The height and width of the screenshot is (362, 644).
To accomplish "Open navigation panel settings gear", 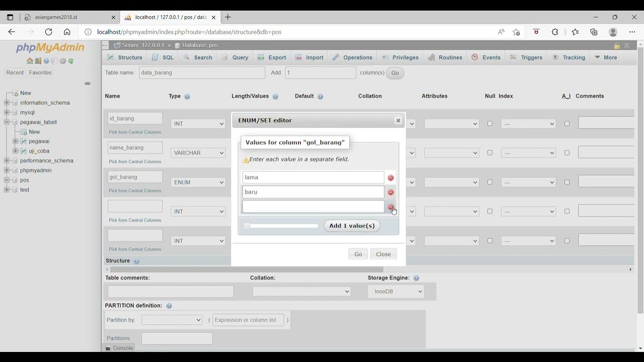I will coord(63,61).
